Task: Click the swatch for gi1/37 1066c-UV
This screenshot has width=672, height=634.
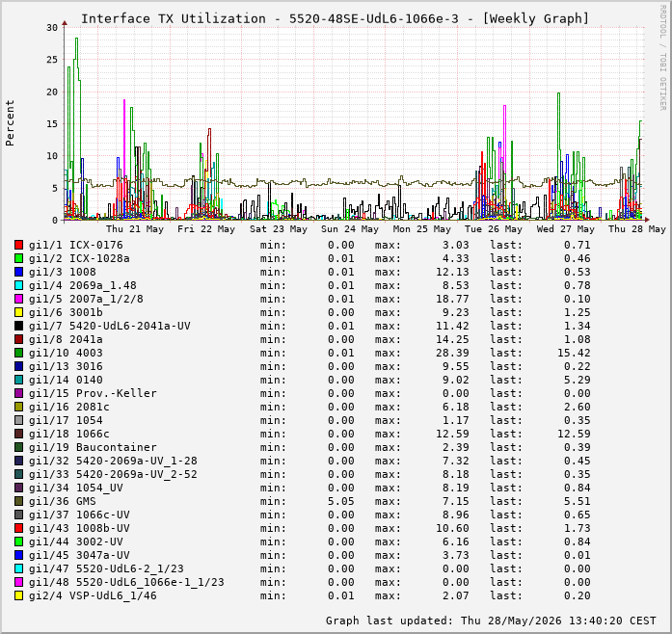Action: [x=18, y=515]
